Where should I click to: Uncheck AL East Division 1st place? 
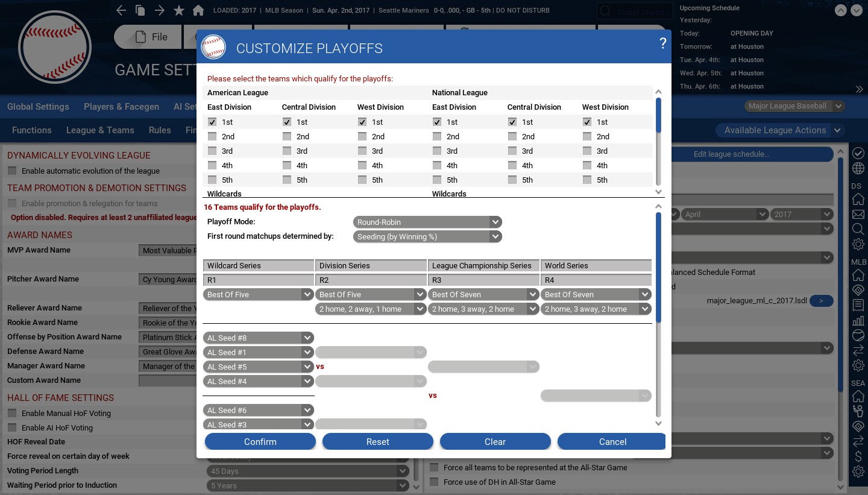tap(212, 122)
